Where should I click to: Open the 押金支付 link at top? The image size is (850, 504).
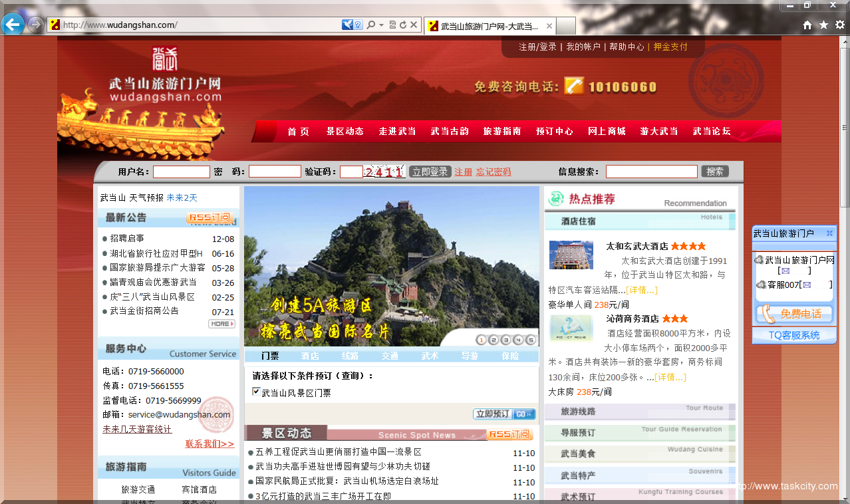670,47
